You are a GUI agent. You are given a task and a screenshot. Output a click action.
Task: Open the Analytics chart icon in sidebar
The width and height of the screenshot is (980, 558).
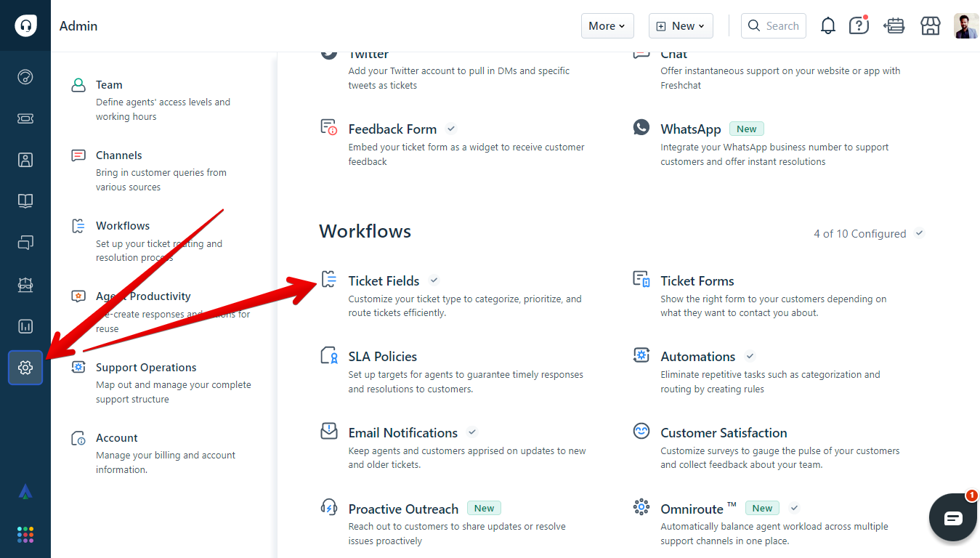(x=25, y=326)
